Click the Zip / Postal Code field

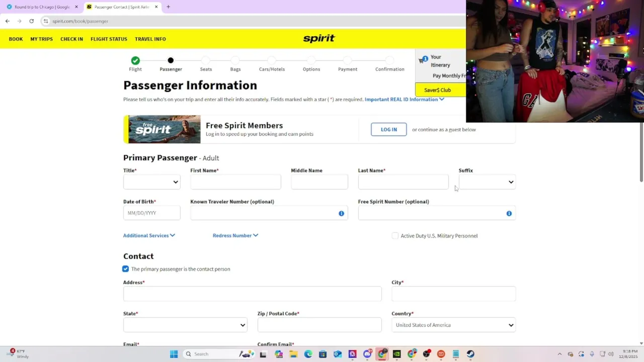pos(319,325)
